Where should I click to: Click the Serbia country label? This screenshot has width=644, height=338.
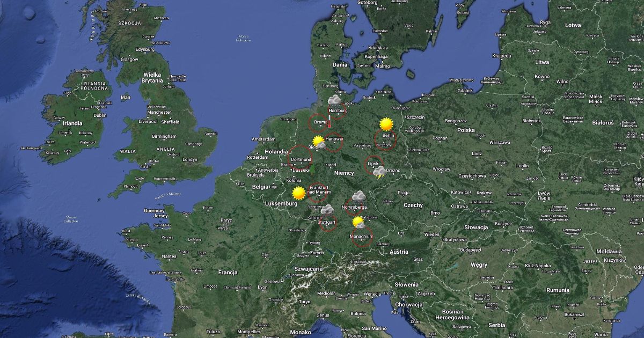point(497,325)
